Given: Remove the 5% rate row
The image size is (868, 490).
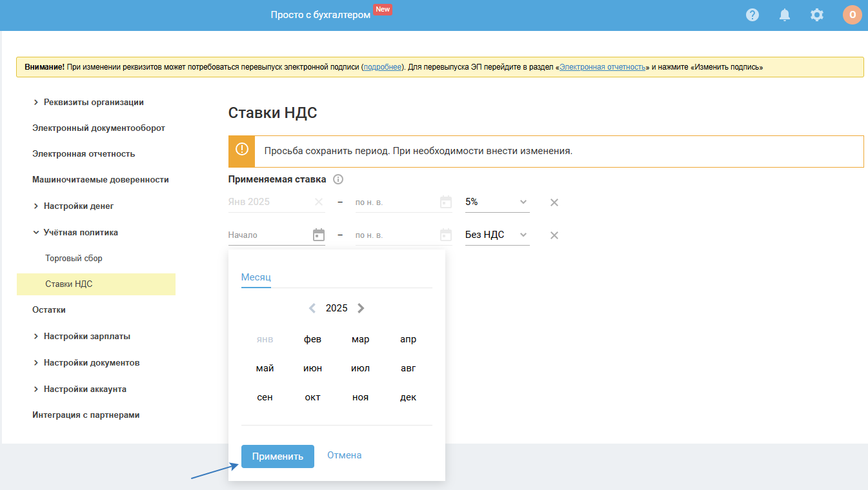Looking at the screenshot, I should [554, 202].
